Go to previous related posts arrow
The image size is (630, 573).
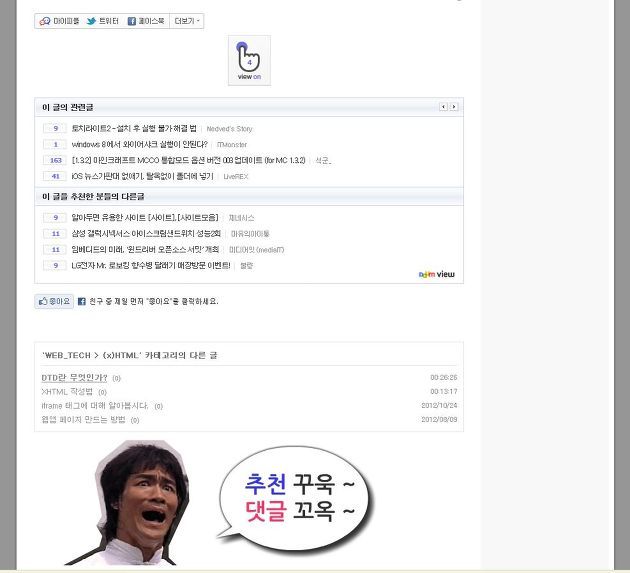[x=443, y=107]
